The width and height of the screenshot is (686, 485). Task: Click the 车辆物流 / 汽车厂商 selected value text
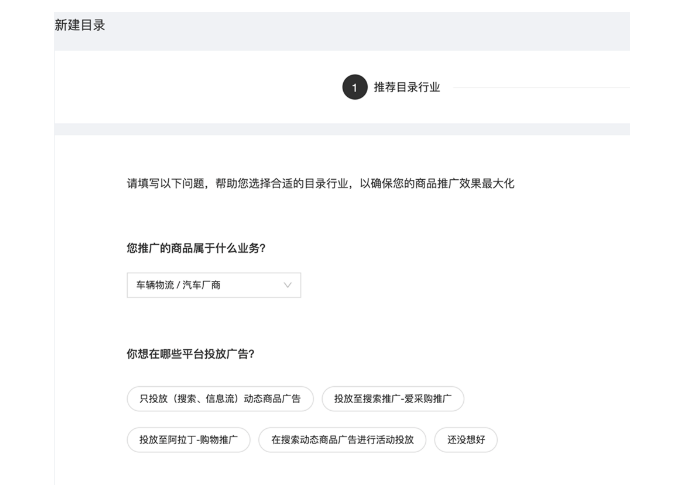click(x=178, y=285)
